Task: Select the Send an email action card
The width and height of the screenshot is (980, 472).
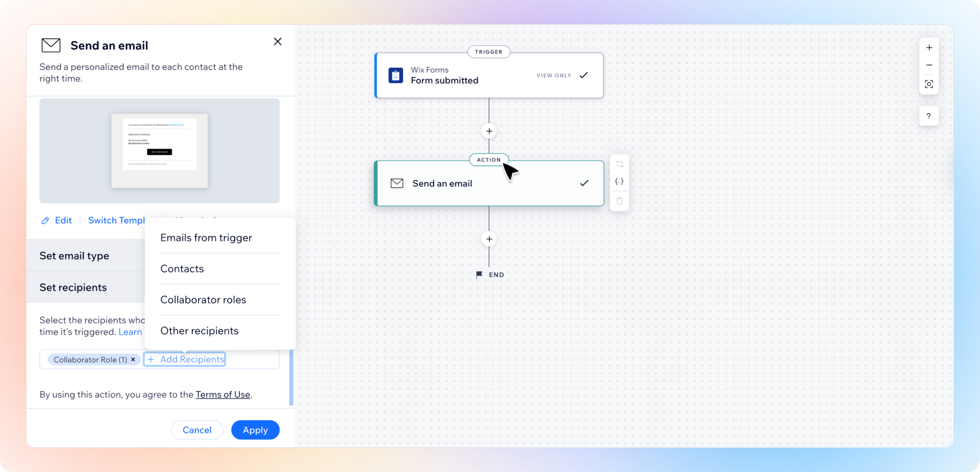Action: tap(489, 184)
